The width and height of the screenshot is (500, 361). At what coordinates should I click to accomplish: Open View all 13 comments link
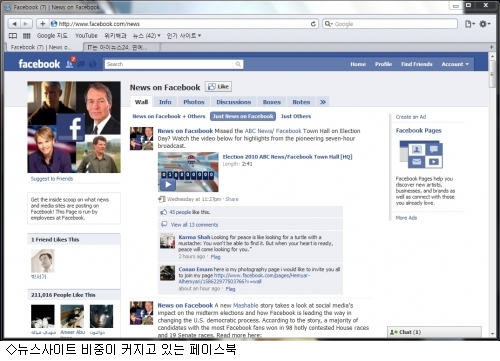pos(194,225)
